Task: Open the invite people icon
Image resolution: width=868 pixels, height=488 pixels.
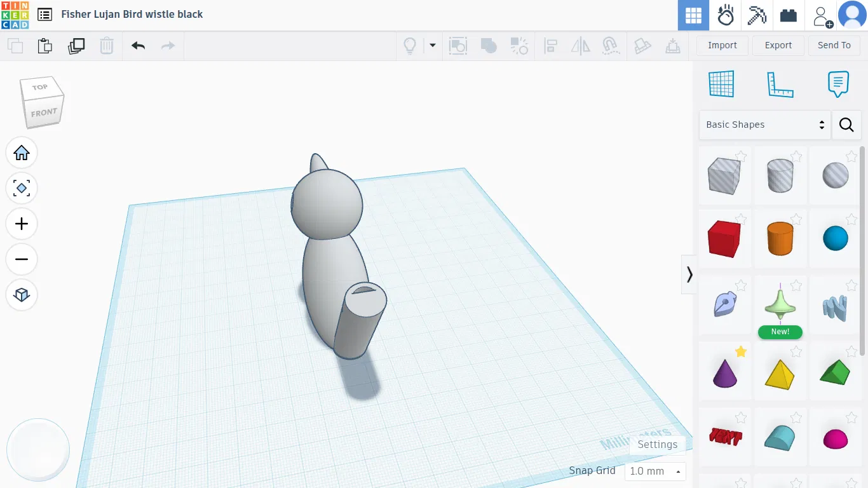Action: 823,16
